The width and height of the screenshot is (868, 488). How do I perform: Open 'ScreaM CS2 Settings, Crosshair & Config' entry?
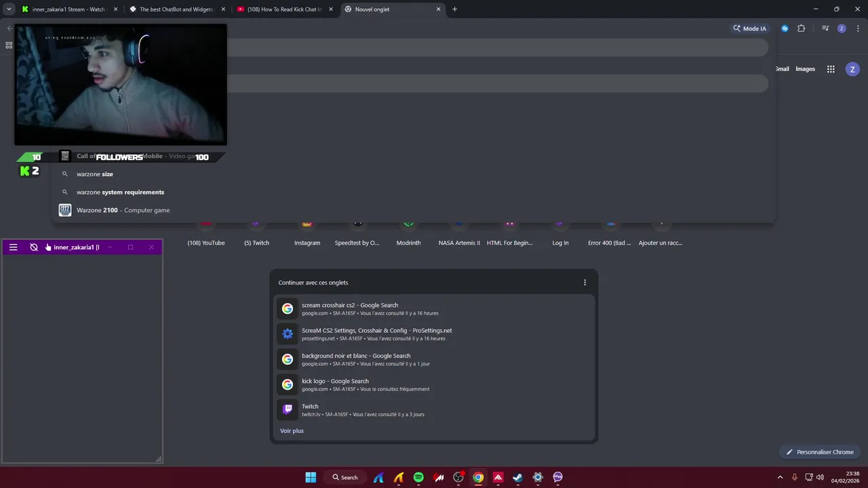434,334
